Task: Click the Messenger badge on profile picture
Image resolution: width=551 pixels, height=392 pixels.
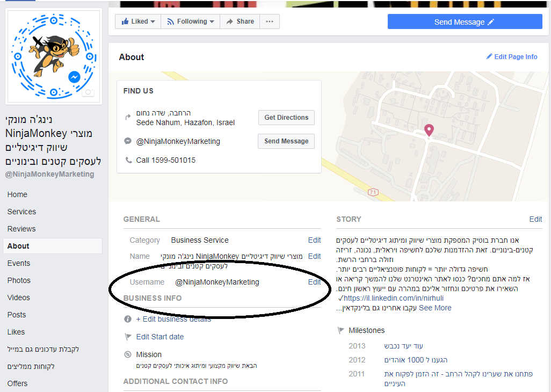Action: pyautogui.click(x=75, y=77)
